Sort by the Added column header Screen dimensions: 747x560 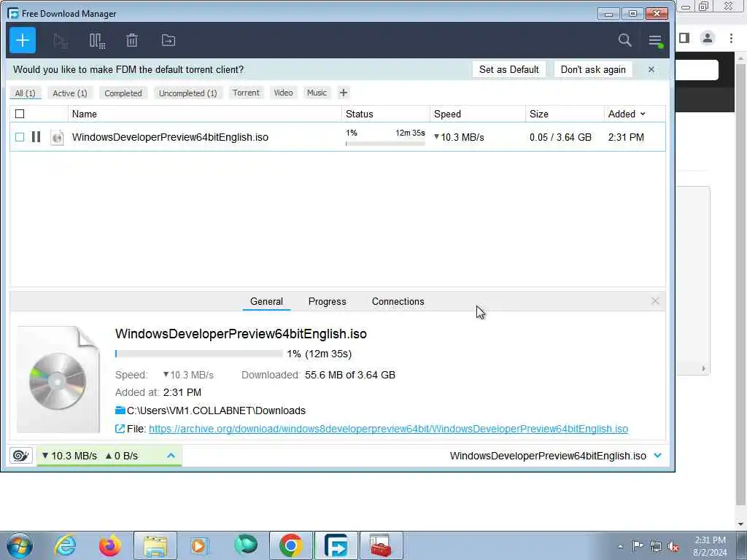coord(627,114)
